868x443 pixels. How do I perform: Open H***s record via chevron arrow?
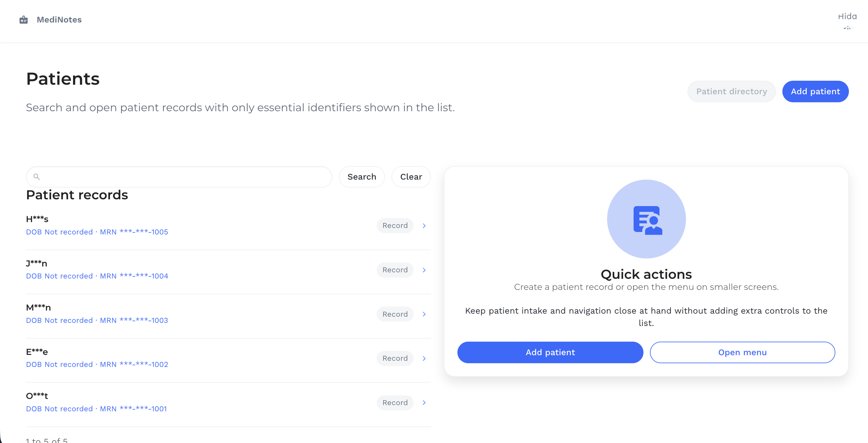424,226
